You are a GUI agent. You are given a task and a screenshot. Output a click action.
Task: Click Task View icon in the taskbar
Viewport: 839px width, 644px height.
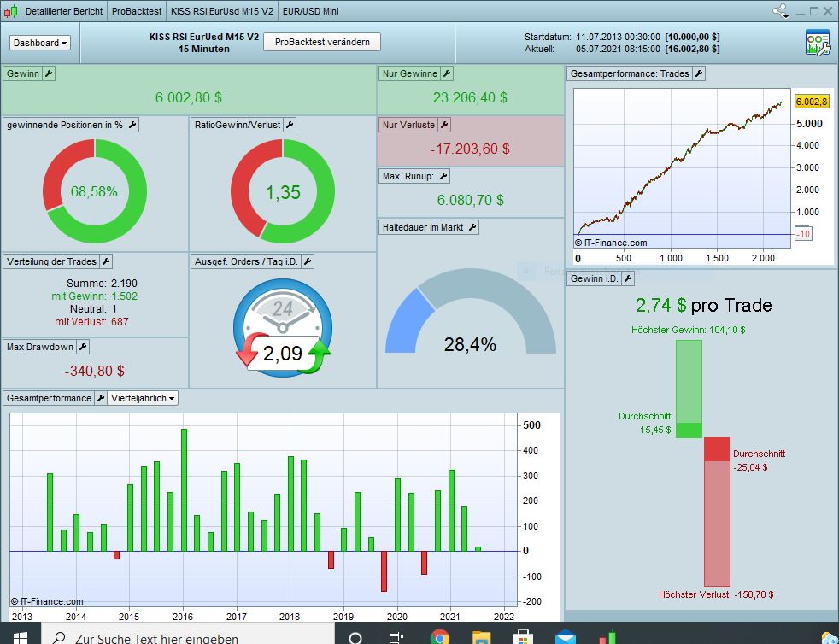coord(396,637)
